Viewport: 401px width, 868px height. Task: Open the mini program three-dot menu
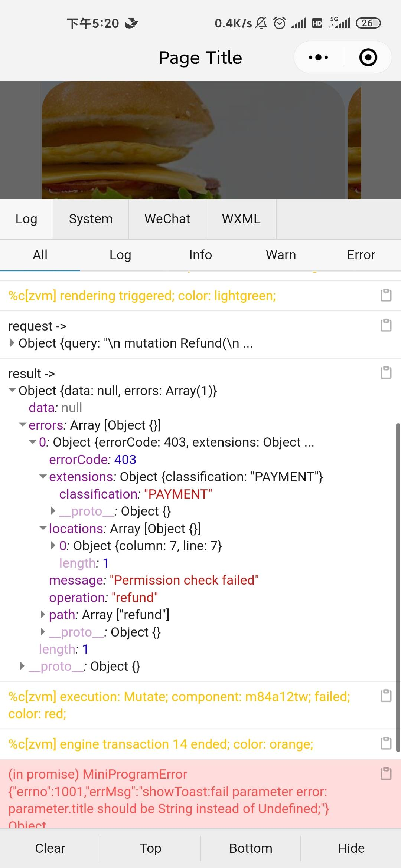pyautogui.click(x=318, y=57)
